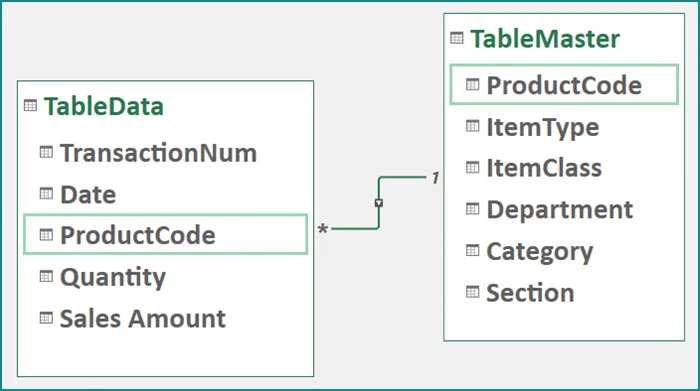The width and height of the screenshot is (700, 391).
Task: Click the column icon next to Section
Action: click(x=472, y=292)
